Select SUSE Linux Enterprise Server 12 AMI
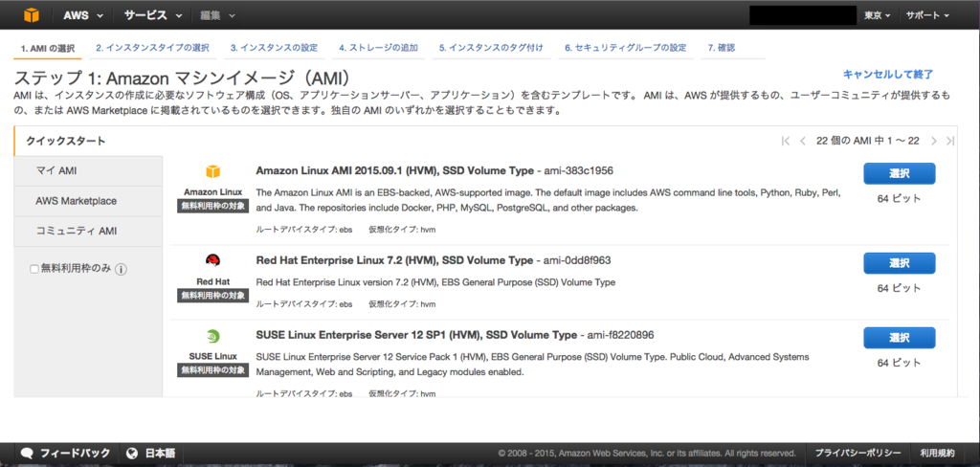The image size is (980, 467). point(900,338)
